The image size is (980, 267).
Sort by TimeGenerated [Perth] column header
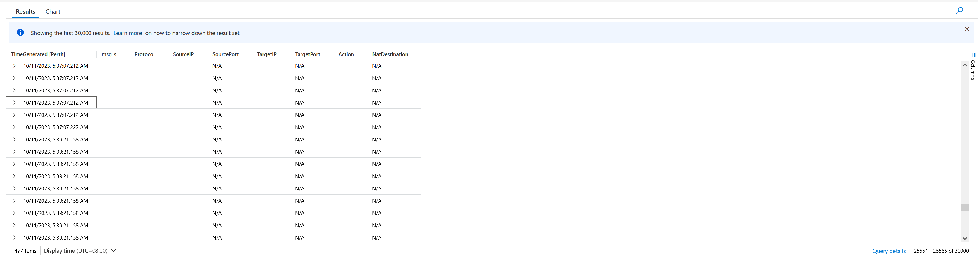(38, 54)
